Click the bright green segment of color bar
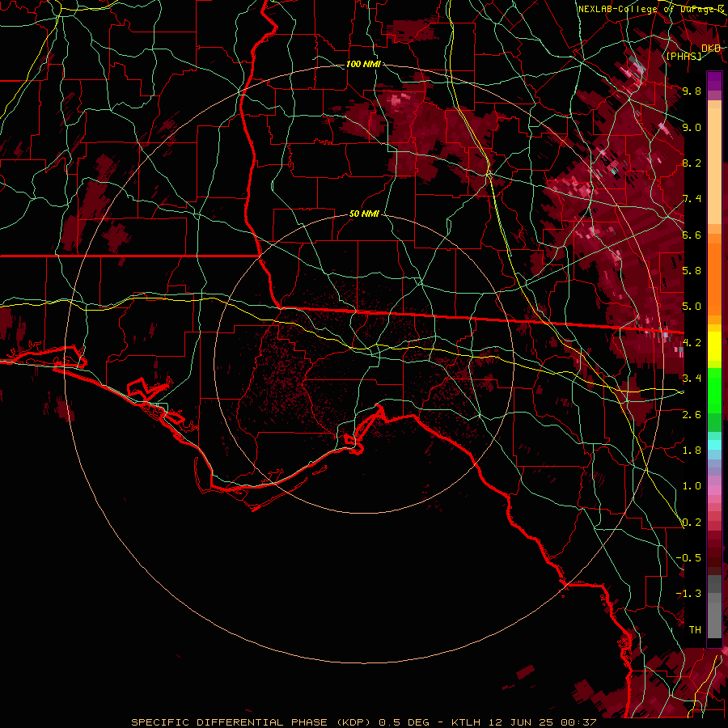The width and height of the screenshot is (728, 728). click(714, 391)
